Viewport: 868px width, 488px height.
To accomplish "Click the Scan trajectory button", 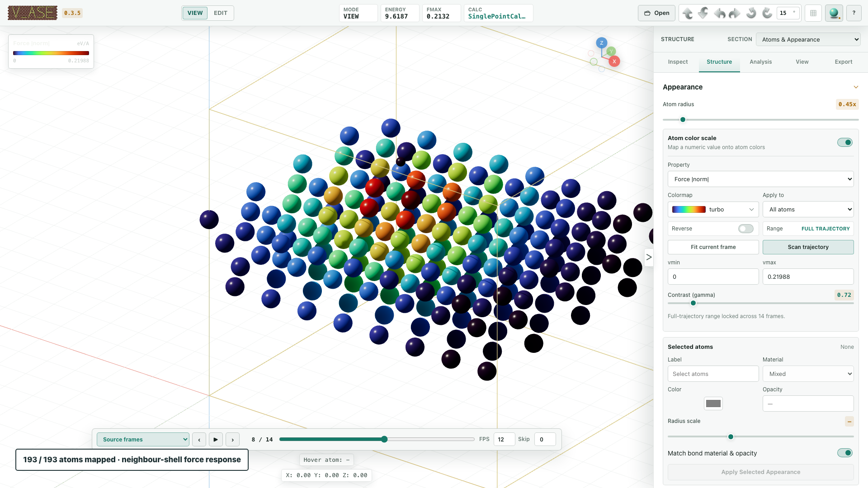I will (808, 247).
